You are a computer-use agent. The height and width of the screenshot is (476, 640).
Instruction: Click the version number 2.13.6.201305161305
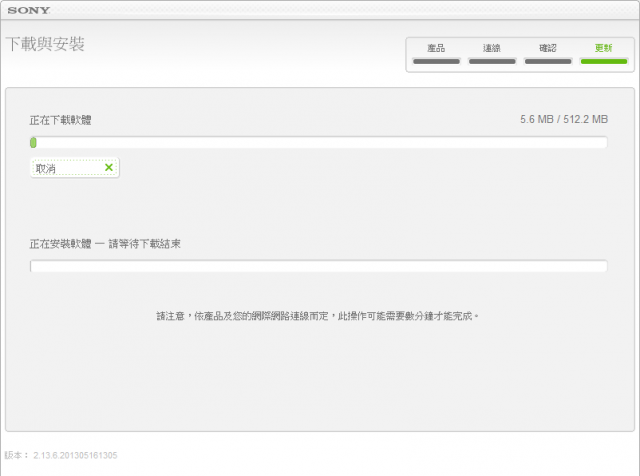pos(75,455)
